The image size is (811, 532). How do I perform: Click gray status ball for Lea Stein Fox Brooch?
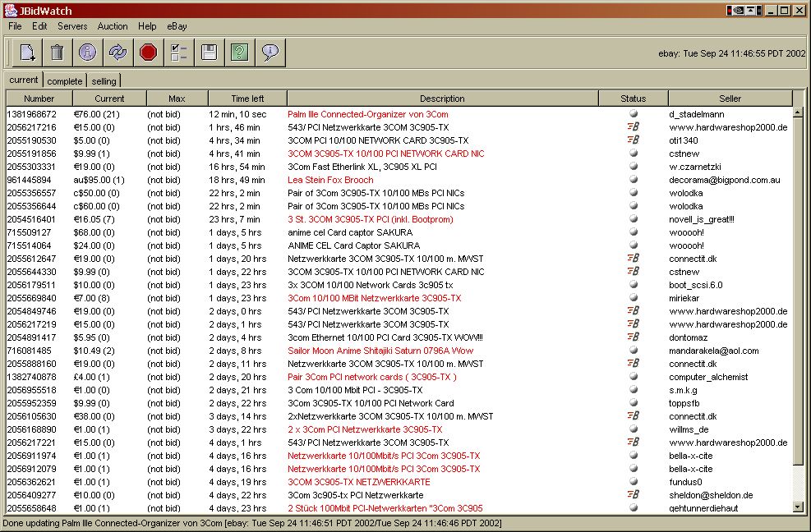point(633,179)
